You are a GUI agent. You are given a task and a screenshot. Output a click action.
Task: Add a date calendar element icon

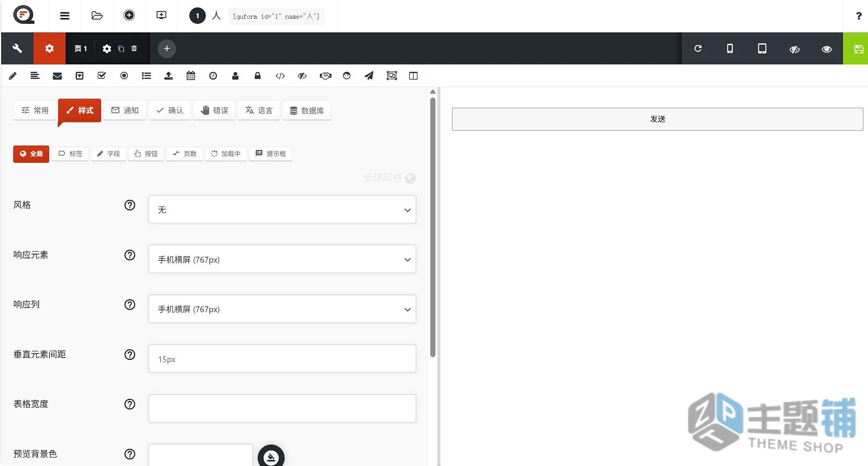[x=191, y=76]
